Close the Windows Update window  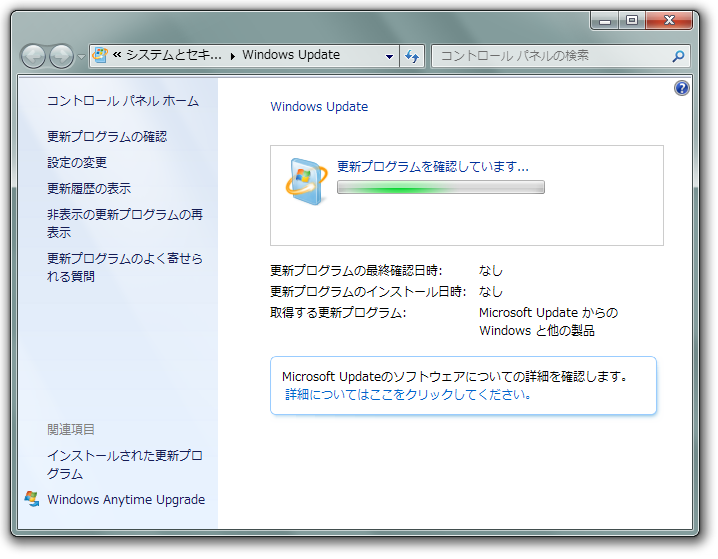pyautogui.click(x=669, y=21)
